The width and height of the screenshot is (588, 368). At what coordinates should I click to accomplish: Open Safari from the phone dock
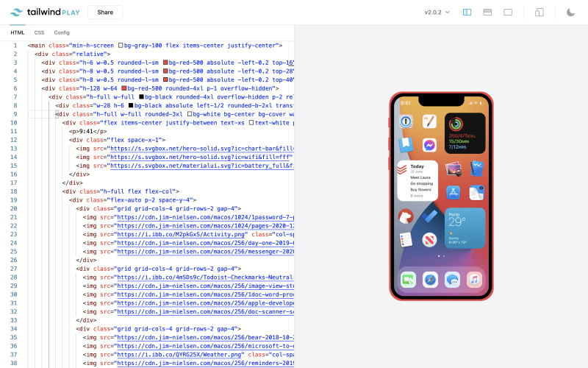[430, 280]
